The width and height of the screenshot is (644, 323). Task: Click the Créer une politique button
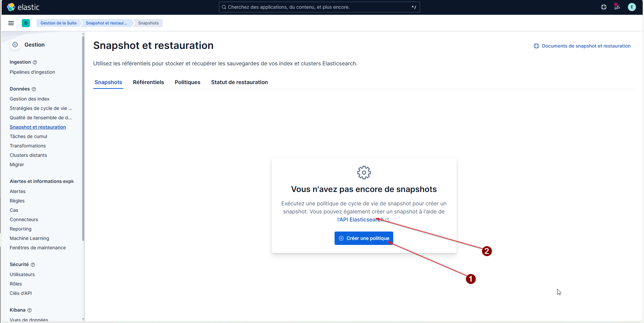tap(364, 238)
